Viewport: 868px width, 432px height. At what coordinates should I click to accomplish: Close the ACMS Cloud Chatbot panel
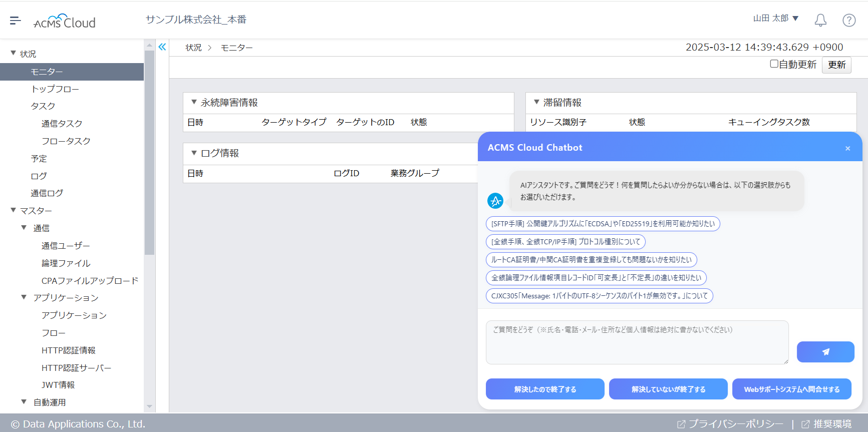click(847, 148)
